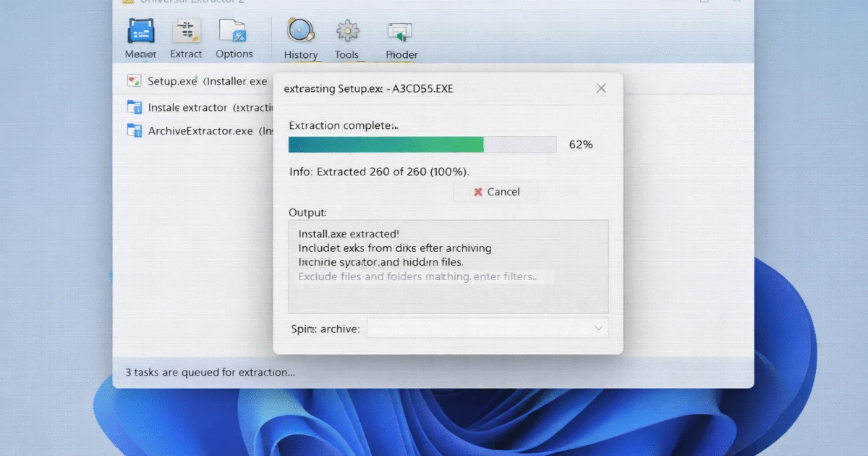868x456 pixels.
Task: Click 'Info: Extracted 260 of 260 (100%)' text
Action: click(x=379, y=172)
